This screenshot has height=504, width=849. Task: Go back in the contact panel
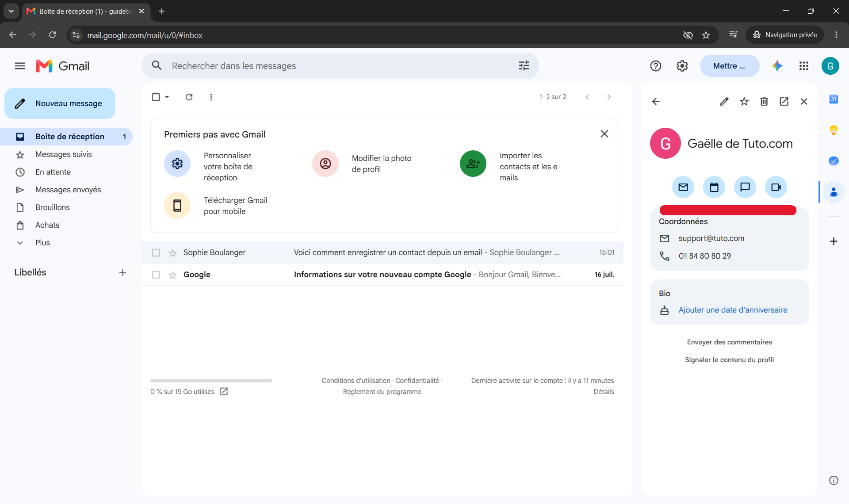pos(656,101)
